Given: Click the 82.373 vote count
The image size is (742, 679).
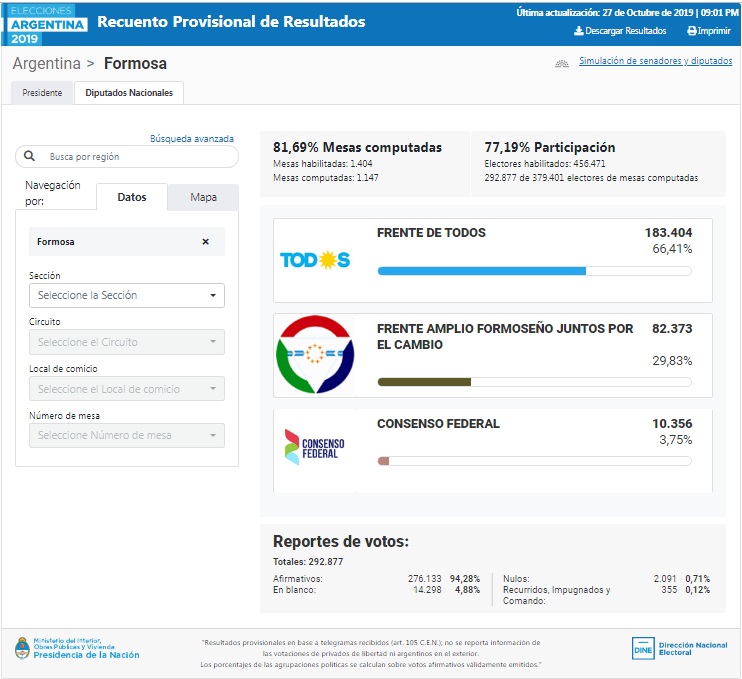Looking at the screenshot, I should pos(672,328).
